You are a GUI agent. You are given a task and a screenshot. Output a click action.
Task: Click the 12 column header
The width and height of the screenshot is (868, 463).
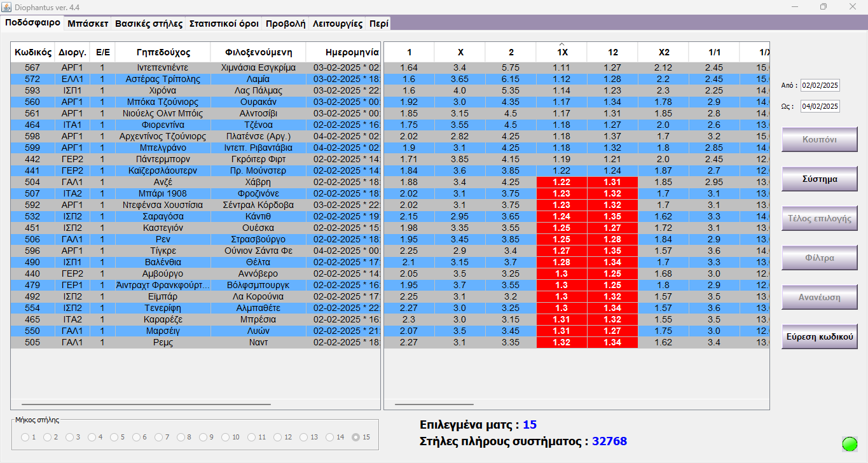point(612,52)
